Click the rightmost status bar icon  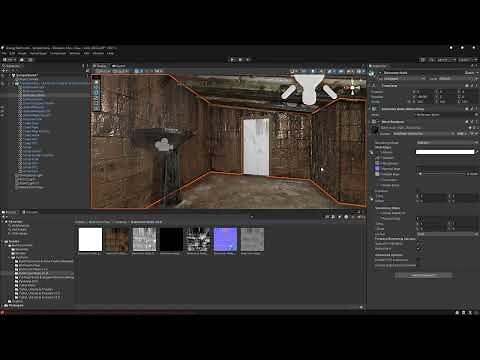click(x=477, y=313)
